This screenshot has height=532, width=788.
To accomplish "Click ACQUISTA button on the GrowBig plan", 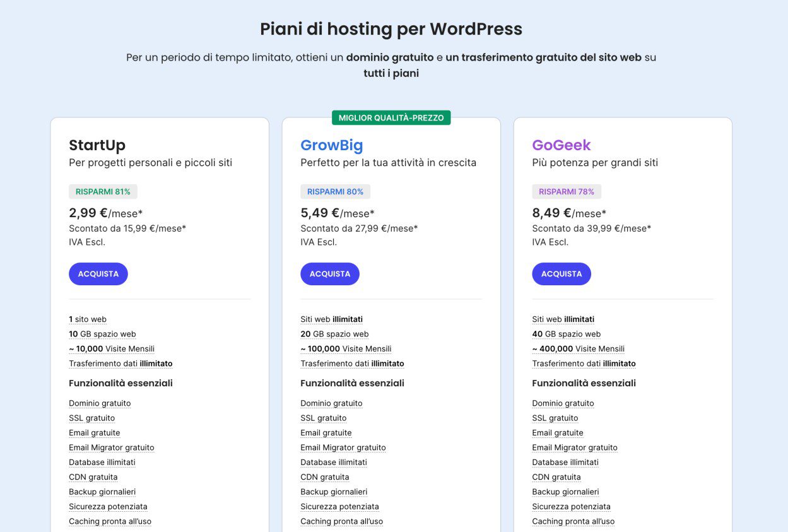I will click(330, 273).
